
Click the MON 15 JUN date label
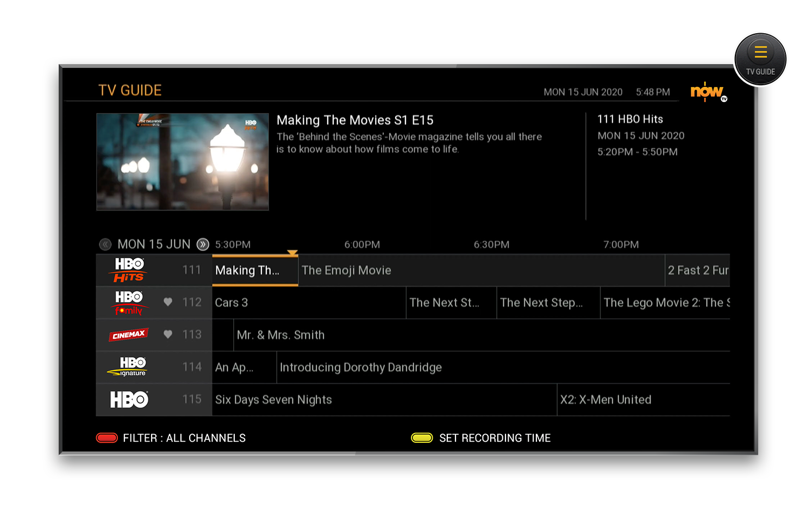(154, 244)
